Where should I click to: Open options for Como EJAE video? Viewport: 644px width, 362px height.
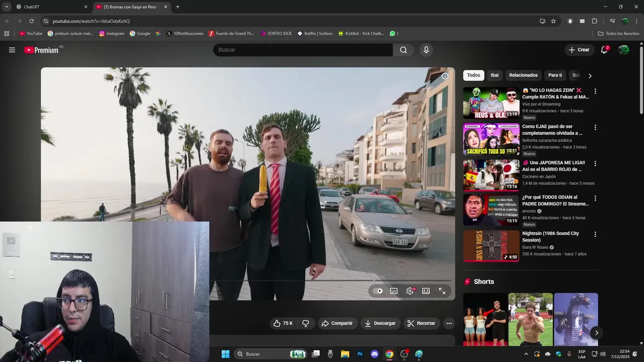(x=595, y=128)
